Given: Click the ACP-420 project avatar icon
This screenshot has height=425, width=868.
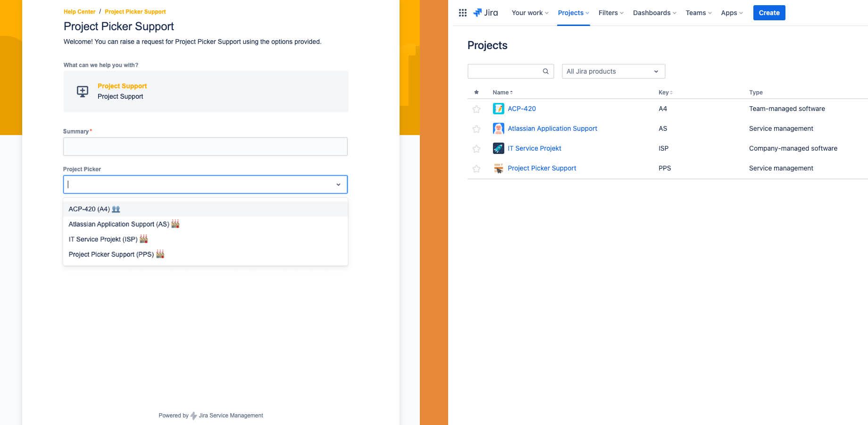Looking at the screenshot, I should 498,109.
